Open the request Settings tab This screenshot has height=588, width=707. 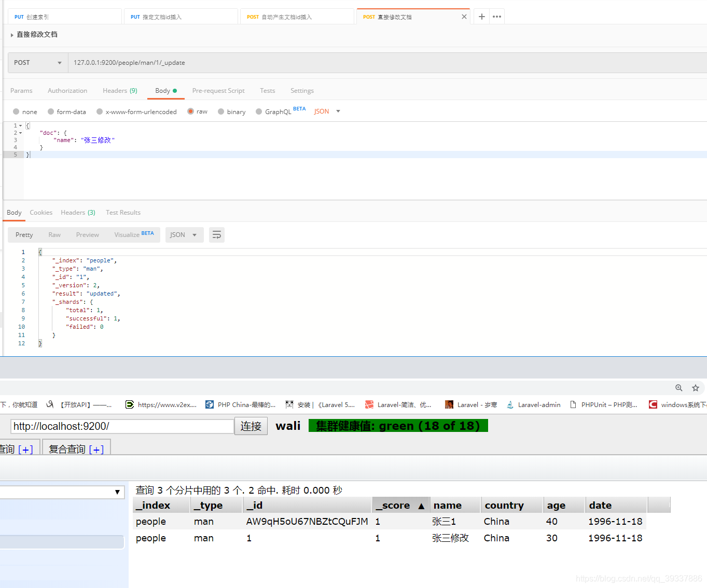302,91
